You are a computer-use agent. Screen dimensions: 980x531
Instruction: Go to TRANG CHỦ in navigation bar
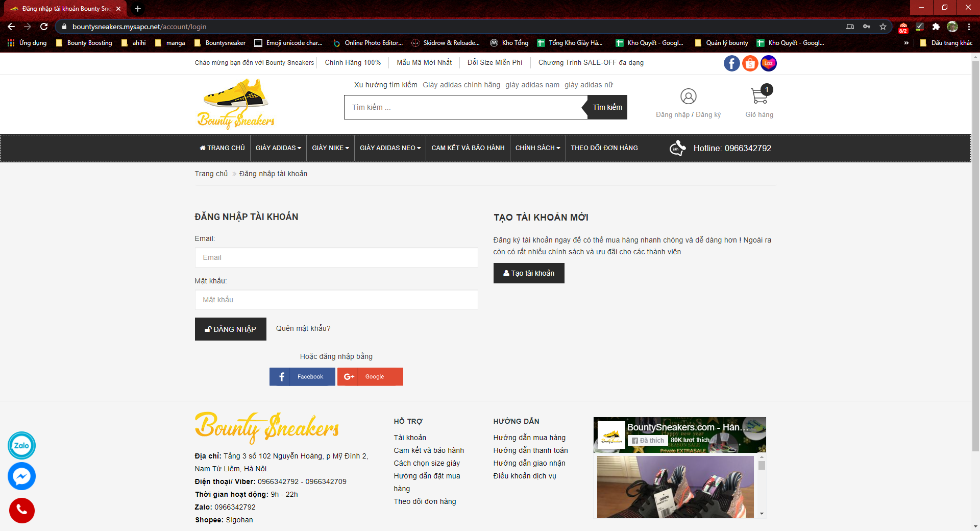222,148
